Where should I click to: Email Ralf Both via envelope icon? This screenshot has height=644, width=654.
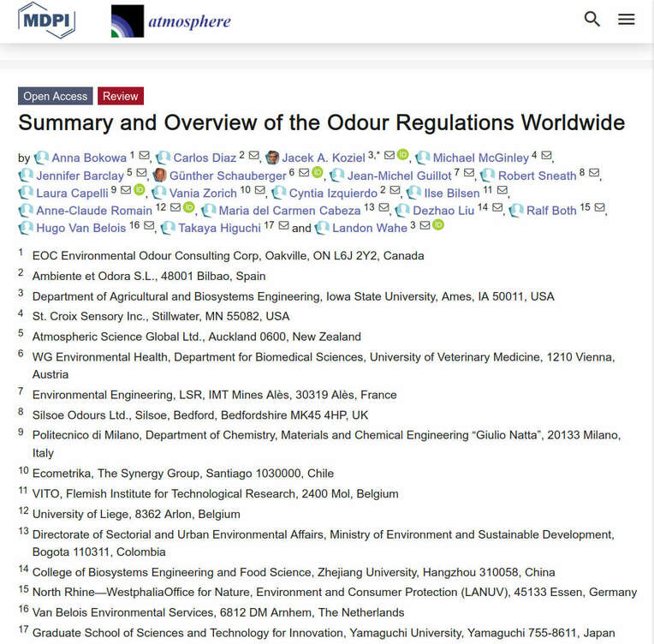599,207
